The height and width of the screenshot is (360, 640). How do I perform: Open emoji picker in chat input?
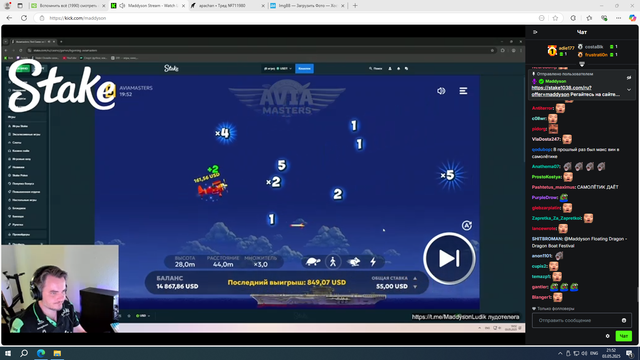(x=624, y=320)
